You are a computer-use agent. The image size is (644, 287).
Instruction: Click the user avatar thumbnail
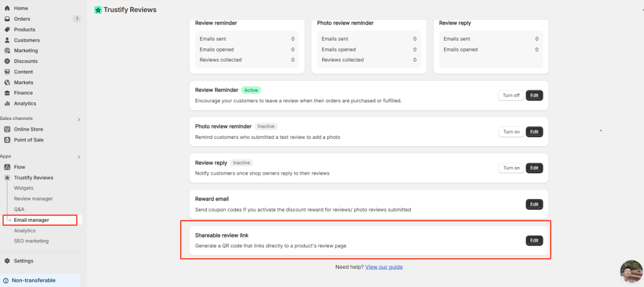(631, 271)
